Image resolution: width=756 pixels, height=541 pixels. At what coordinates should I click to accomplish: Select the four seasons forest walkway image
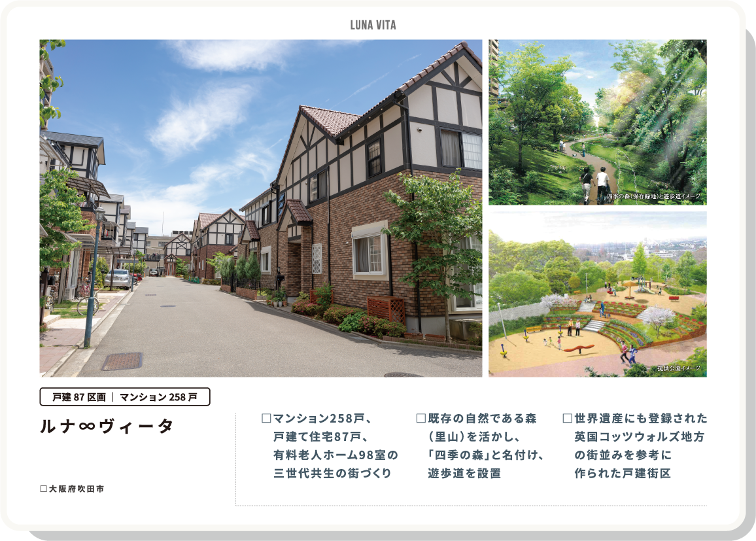(x=597, y=122)
